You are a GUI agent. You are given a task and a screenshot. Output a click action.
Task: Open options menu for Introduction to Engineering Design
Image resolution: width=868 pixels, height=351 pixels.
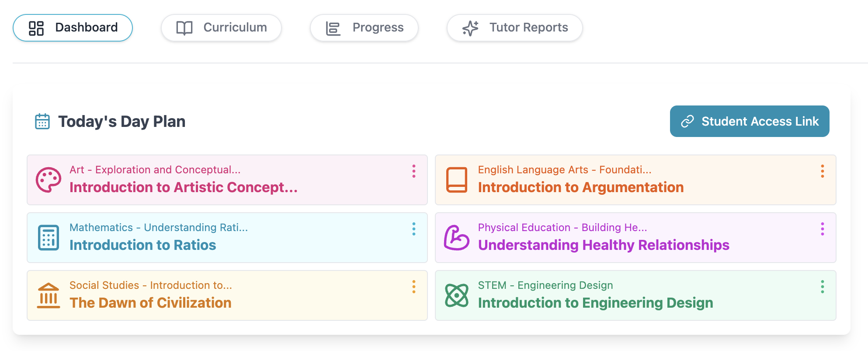coord(822,287)
